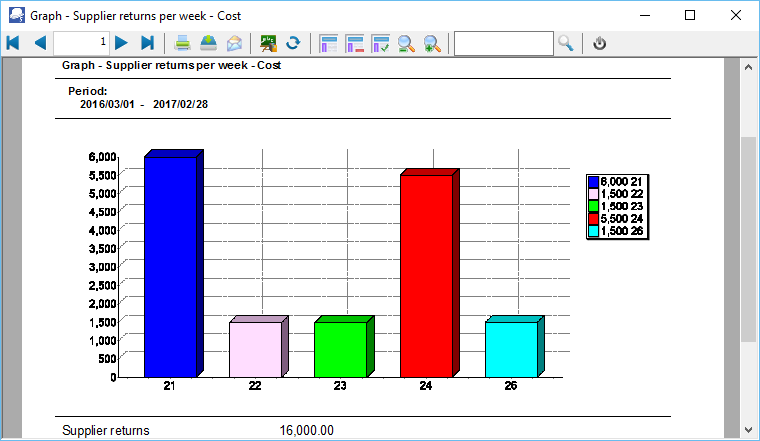Email the report using envelope icon
The height and width of the screenshot is (441, 760).
tap(234, 43)
